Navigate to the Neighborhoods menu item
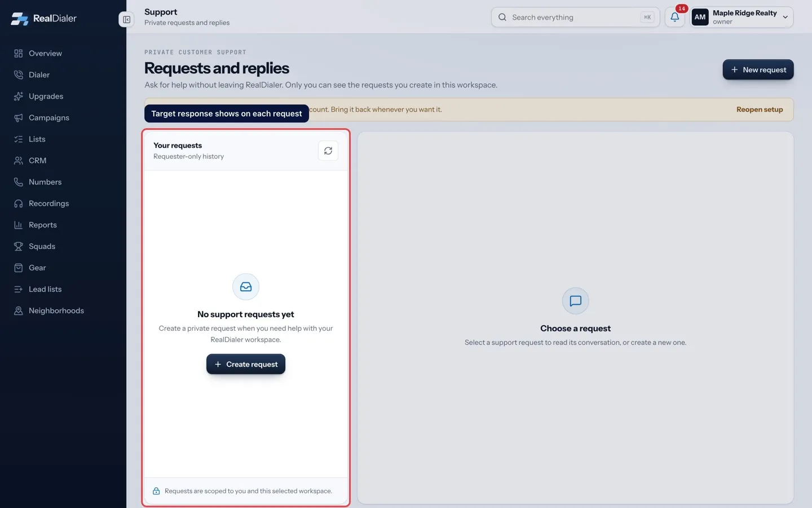The height and width of the screenshot is (508, 812). [63, 311]
